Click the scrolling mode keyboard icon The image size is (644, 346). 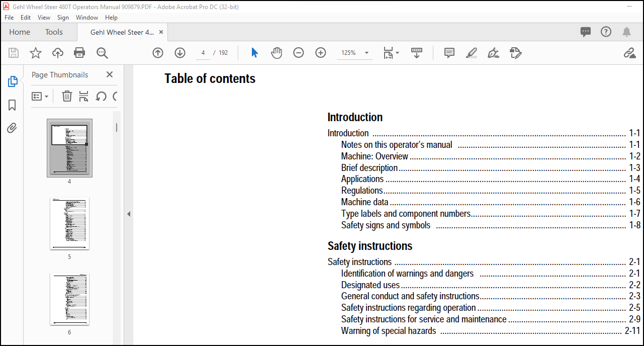point(417,53)
